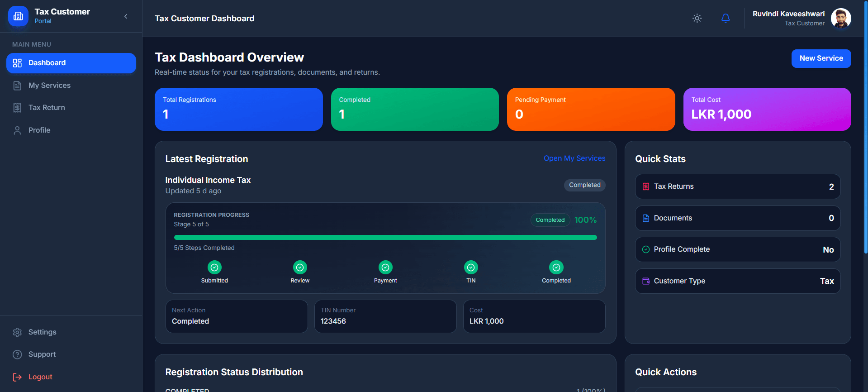Select the green Completed stat card
868x392 pixels.
pyautogui.click(x=415, y=110)
